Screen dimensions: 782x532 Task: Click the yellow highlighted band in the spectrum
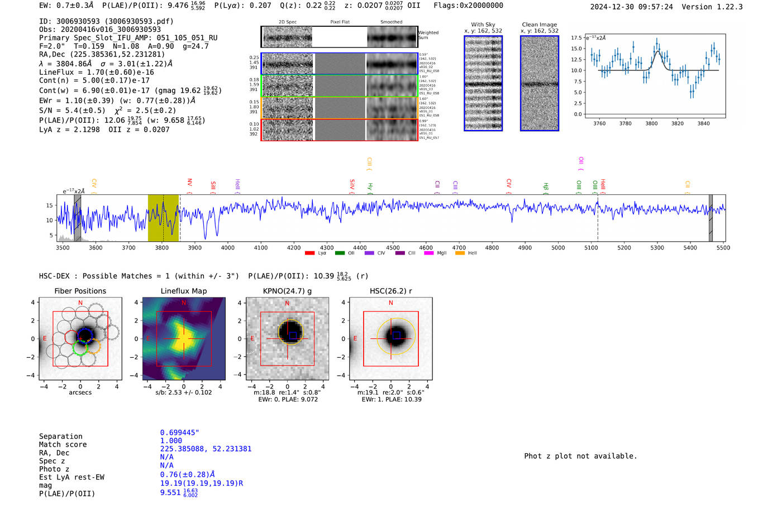(163, 218)
